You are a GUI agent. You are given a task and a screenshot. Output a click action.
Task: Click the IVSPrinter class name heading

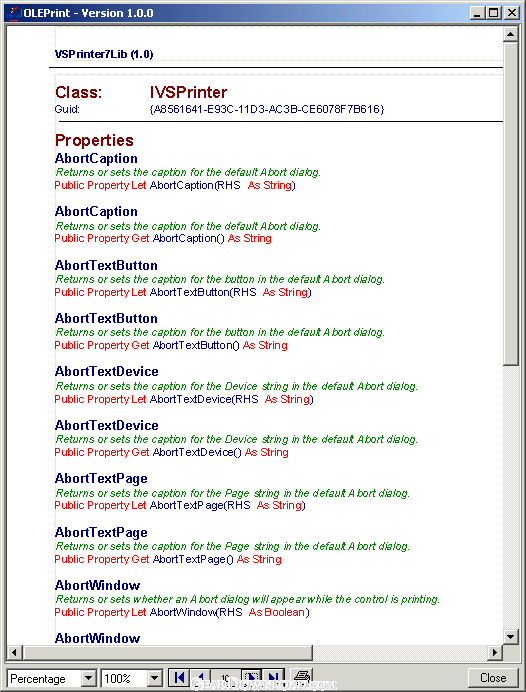[188, 92]
